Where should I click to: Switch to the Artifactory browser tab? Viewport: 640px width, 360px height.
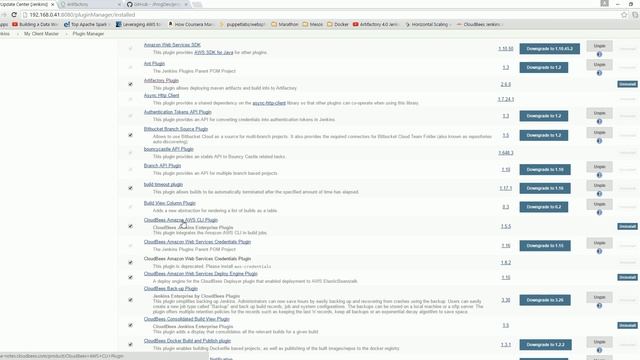tap(90, 4)
